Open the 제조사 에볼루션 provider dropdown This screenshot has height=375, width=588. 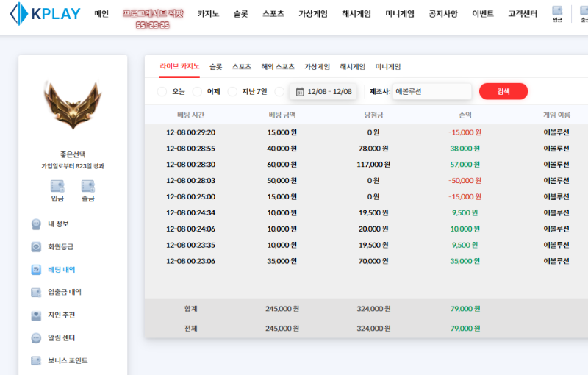coord(432,91)
